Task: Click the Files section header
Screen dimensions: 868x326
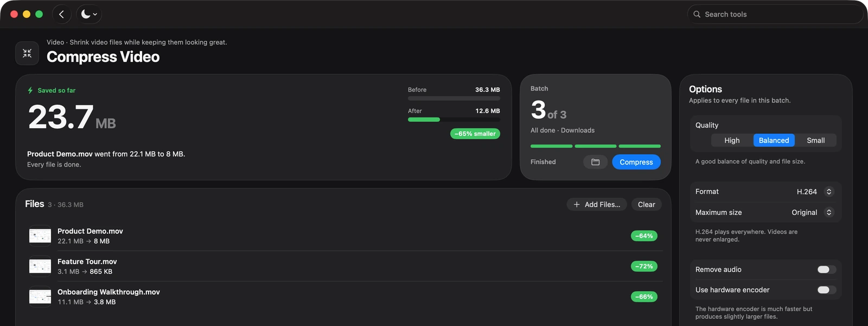Action: (35, 204)
